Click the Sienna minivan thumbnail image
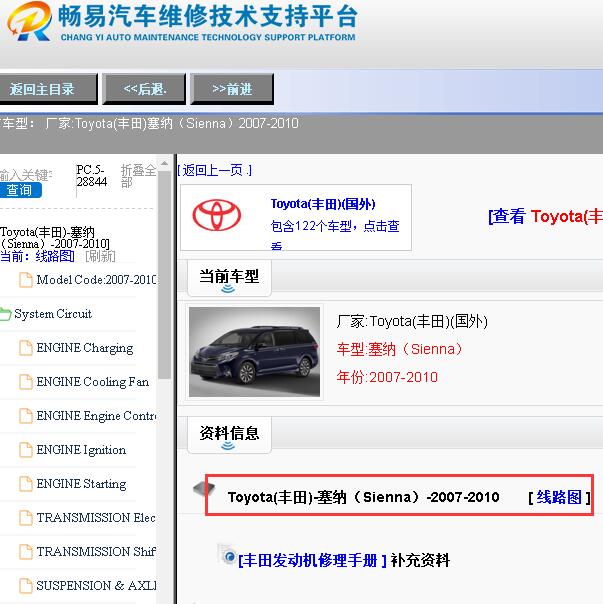Viewport: 603px width, 604px height. point(254,352)
